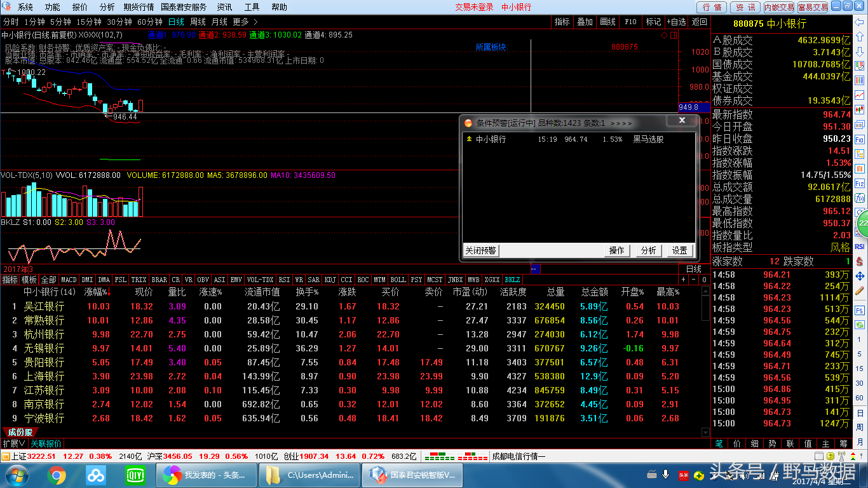Viewport: 868px width, 488px height.
Task: Expand alert dialog title arrows >>>>
Action: [x=621, y=123]
